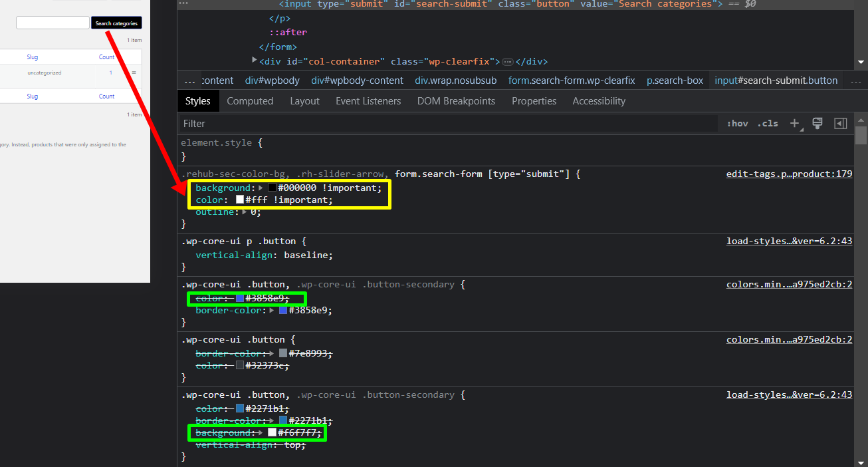Open load-styles source link for #2271b1 rule

click(x=789, y=394)
